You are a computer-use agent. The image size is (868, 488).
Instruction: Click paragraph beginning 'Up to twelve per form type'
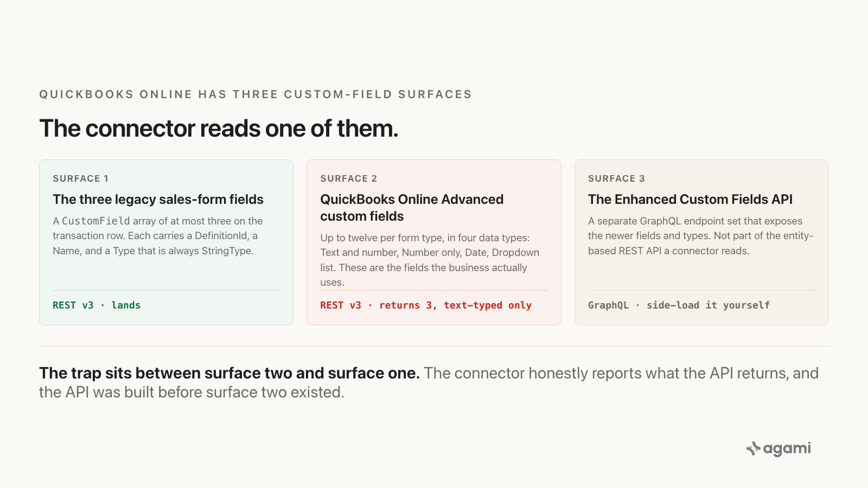coord(430,260)
